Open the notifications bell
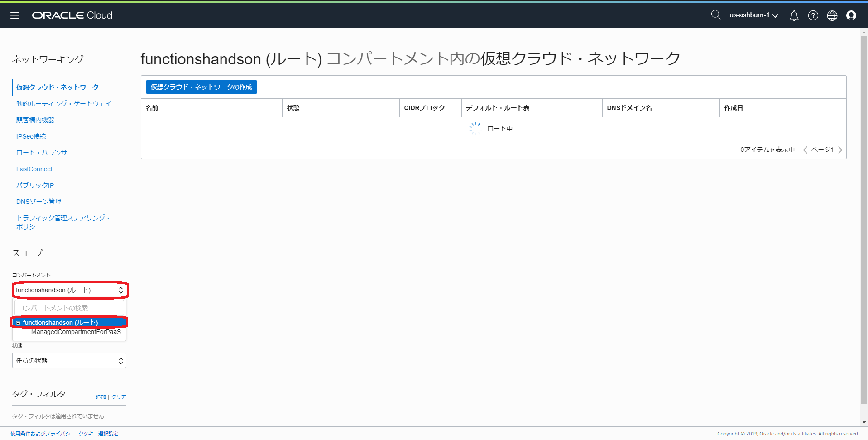 794,16
